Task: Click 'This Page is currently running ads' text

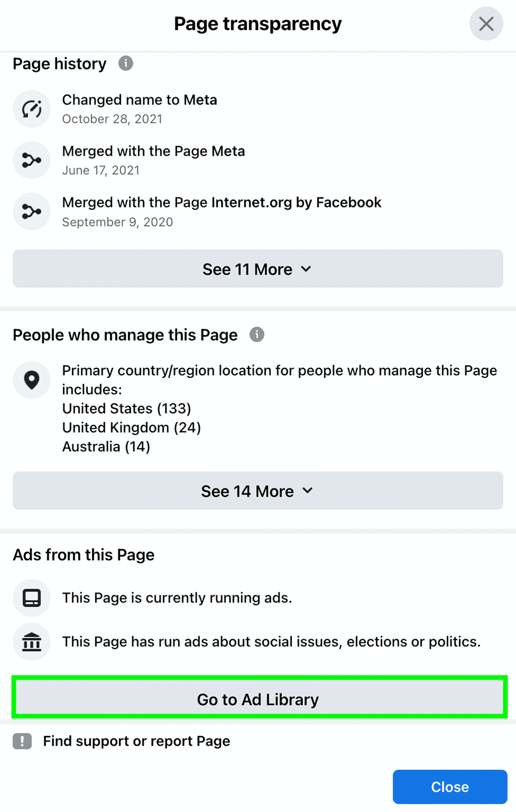Action: click(x=177, y=598)
